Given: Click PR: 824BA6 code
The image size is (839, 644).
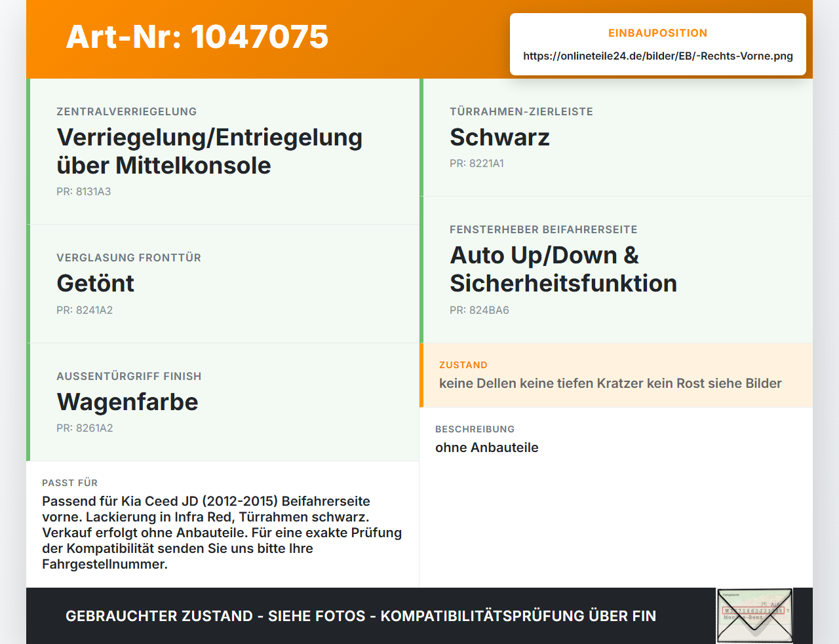Looking at the screenshot, I should pyautogui.click(x=479, y=311).
